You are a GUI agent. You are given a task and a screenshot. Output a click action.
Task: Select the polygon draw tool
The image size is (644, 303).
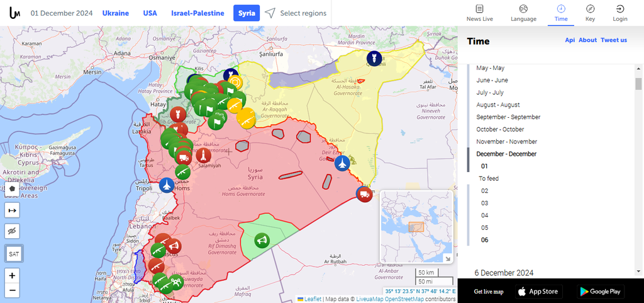pos(13,188)
